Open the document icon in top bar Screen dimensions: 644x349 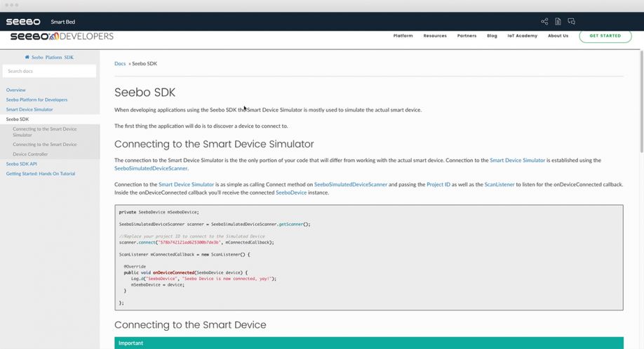(558, 21)
